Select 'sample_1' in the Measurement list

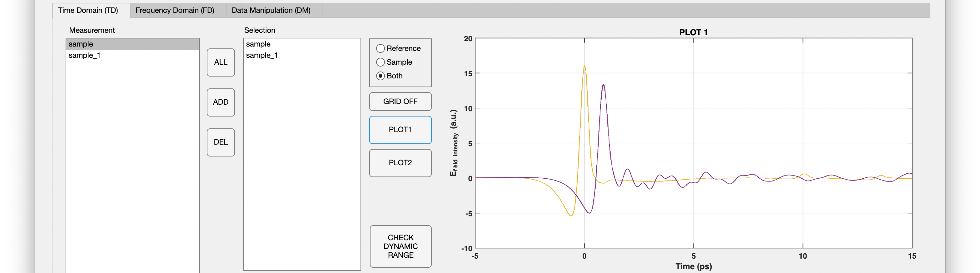coord(132,56)
